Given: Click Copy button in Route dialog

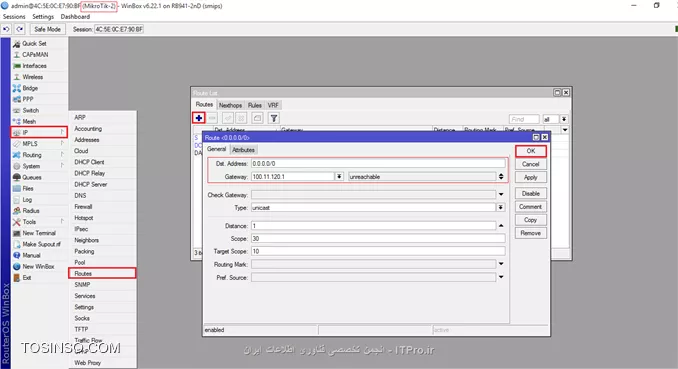Looking at the screenshot, I should (531, 220).
